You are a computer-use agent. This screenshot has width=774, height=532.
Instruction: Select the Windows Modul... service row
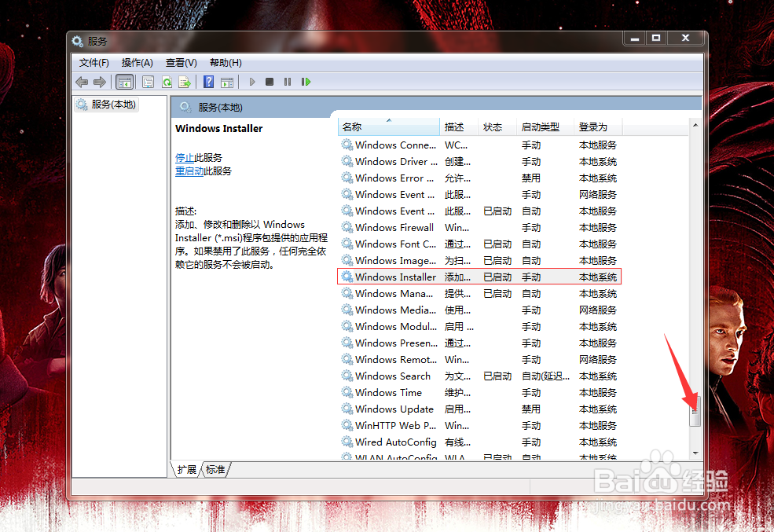479,327
